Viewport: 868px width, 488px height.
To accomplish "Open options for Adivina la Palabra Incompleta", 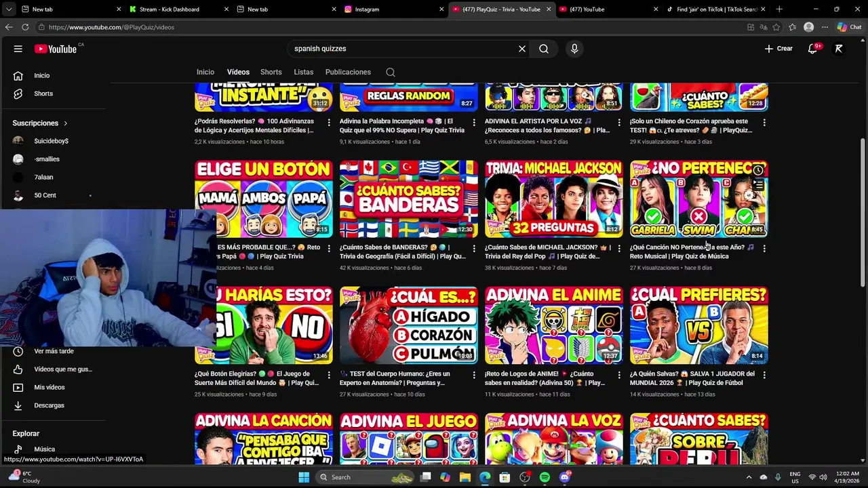I will (474, 123).
